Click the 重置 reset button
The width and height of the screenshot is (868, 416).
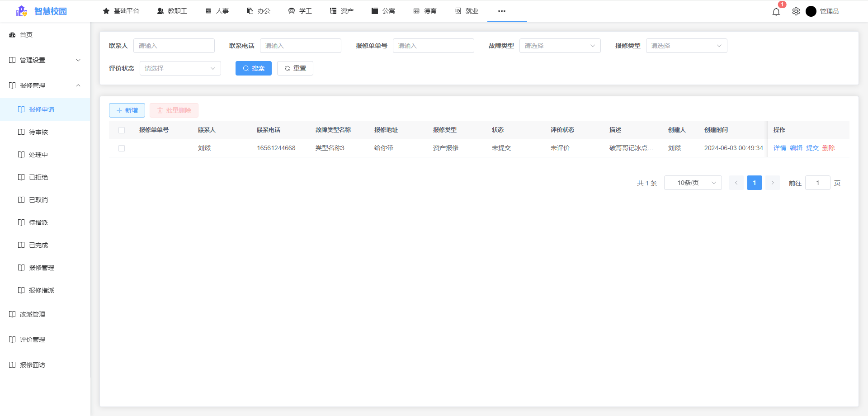tap(295, 68)
